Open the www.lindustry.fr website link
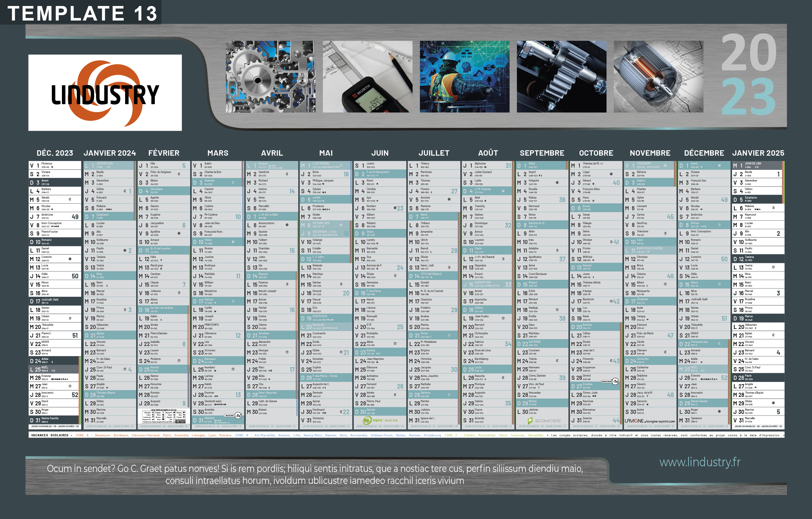The width and height of the screenshot is (812, 519). pos(700,462)
